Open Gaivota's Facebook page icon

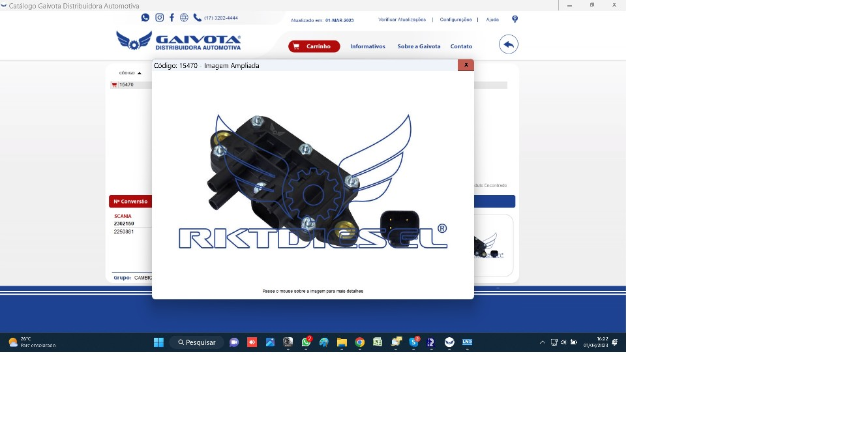coord(172,18)
